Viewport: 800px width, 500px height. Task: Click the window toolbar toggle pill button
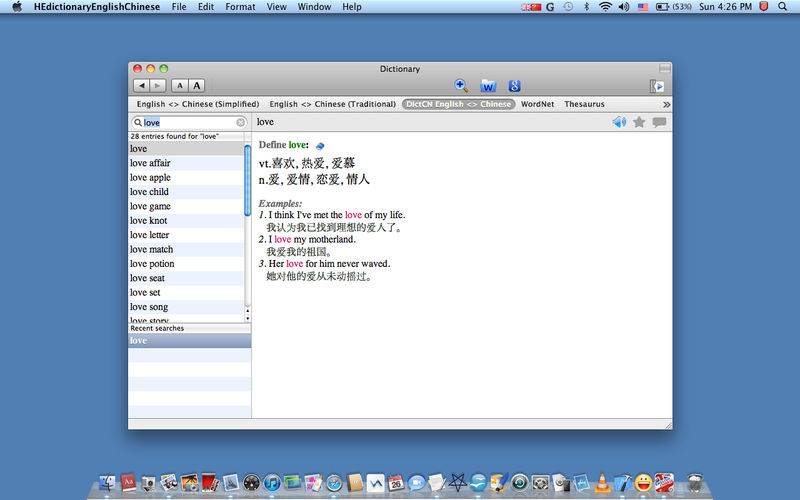coord(664,68)
